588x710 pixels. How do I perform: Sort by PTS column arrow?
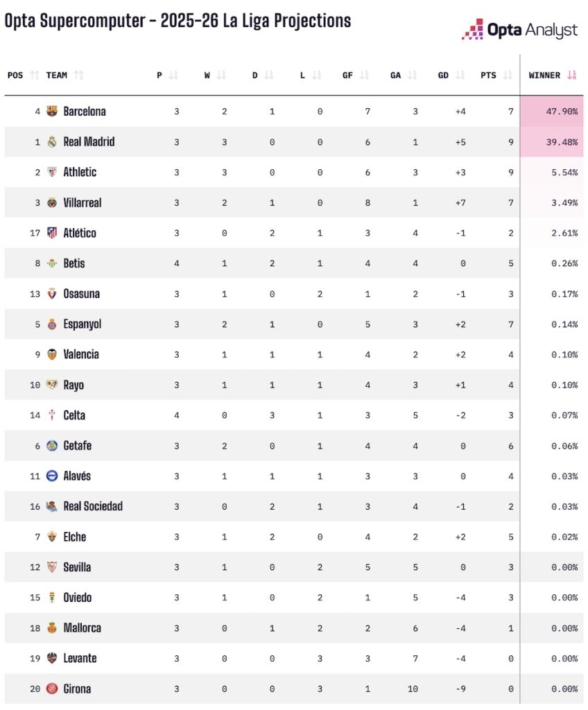(508, 75)
